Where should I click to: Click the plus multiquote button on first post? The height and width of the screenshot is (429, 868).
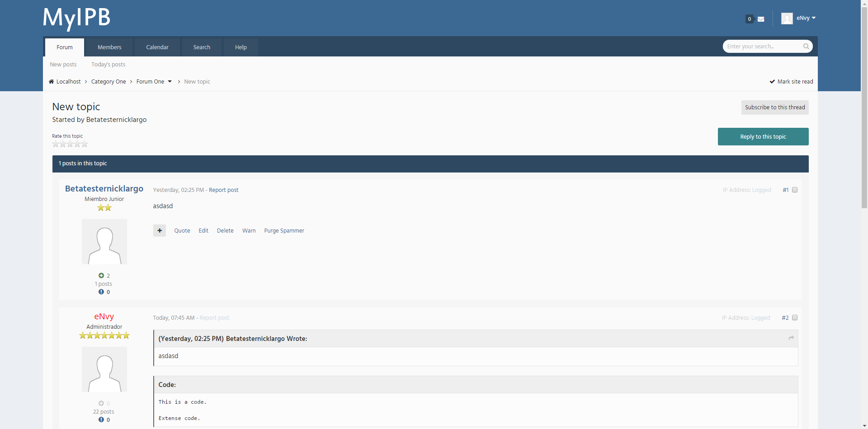159,231
